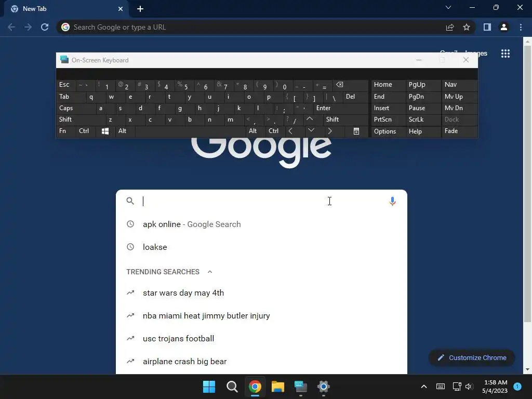This screenshot has height=399, width=532.
Task: Open taskbar Search
Action: [x=232, y=387]
